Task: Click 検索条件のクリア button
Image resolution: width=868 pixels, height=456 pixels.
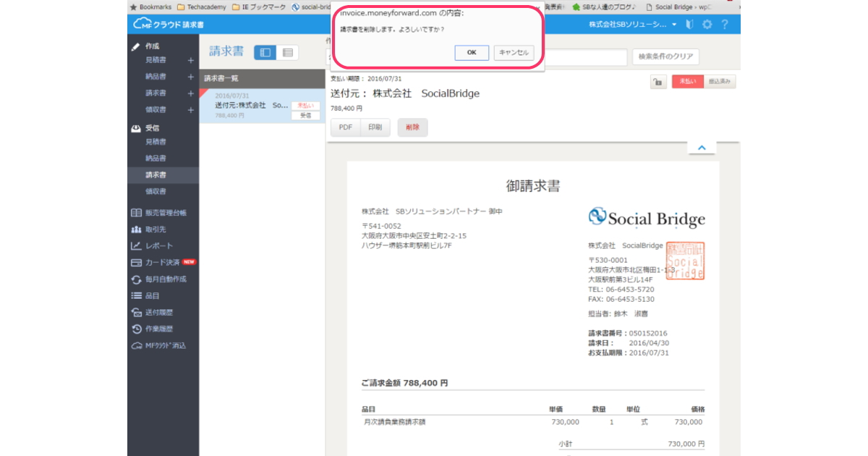Action: pyautogui.click(x=666, y=56)
